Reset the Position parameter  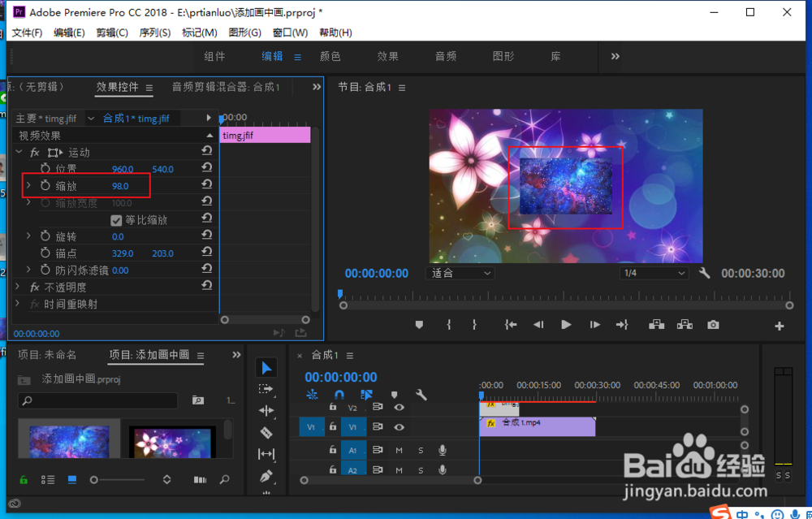(x=206, y=168)
